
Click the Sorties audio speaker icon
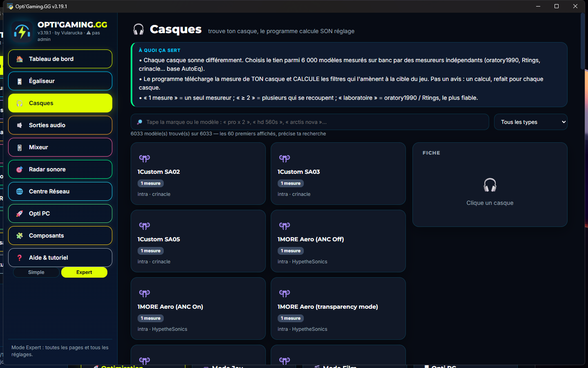tap(20, 125)
